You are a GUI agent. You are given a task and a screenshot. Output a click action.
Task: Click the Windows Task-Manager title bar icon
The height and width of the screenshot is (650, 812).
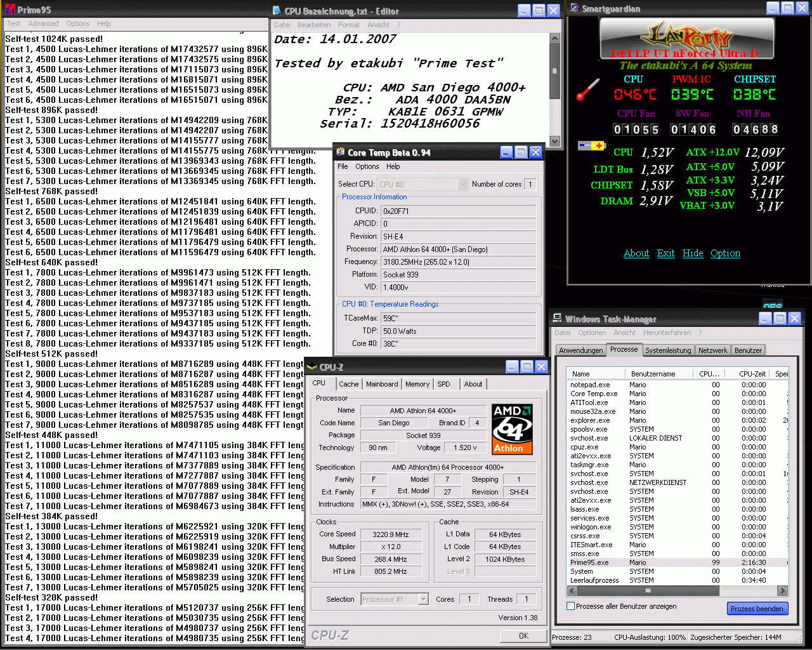coord(557,319)
